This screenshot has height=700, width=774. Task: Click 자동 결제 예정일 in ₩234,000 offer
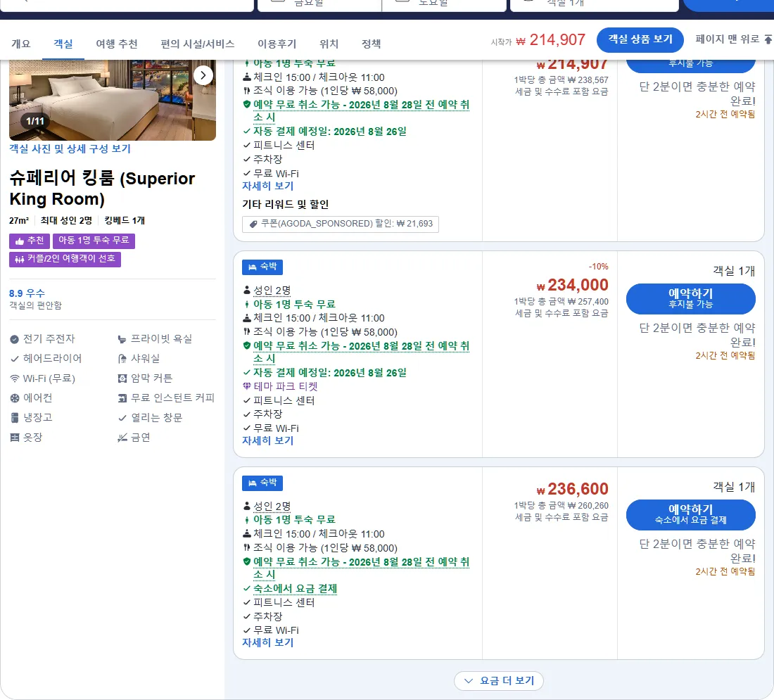(330, 373)
